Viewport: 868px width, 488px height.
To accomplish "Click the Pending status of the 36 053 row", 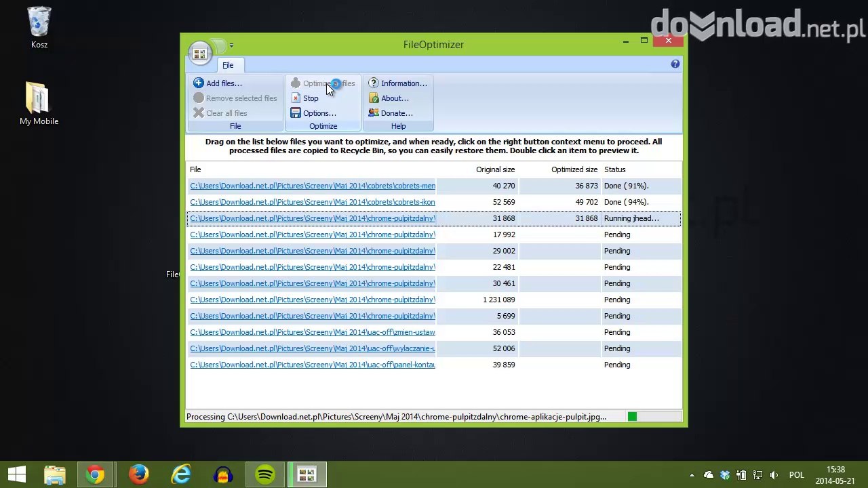I will point(617,332).
